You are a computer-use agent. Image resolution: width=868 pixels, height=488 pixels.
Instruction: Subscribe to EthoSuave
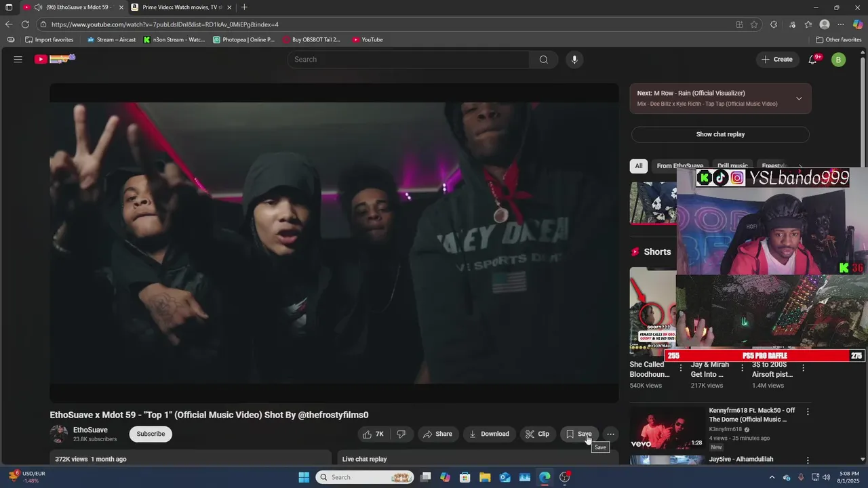pyautogui.click(x=151, y=434)
